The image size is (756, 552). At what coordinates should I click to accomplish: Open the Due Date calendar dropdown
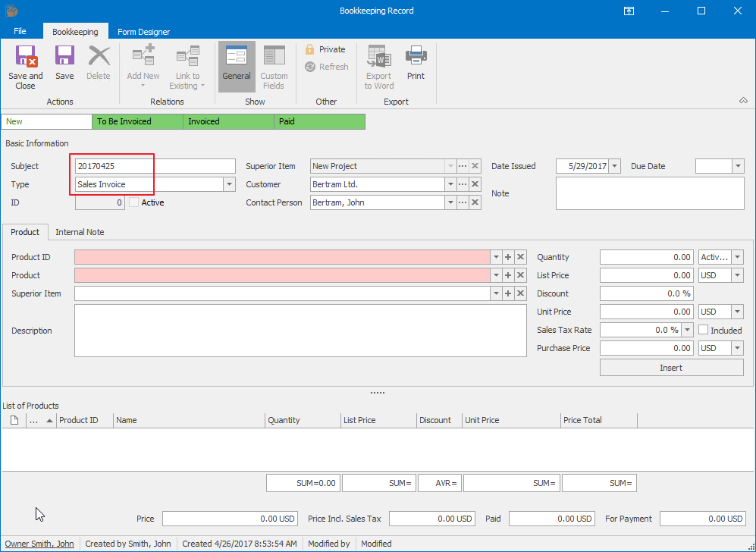738,166
